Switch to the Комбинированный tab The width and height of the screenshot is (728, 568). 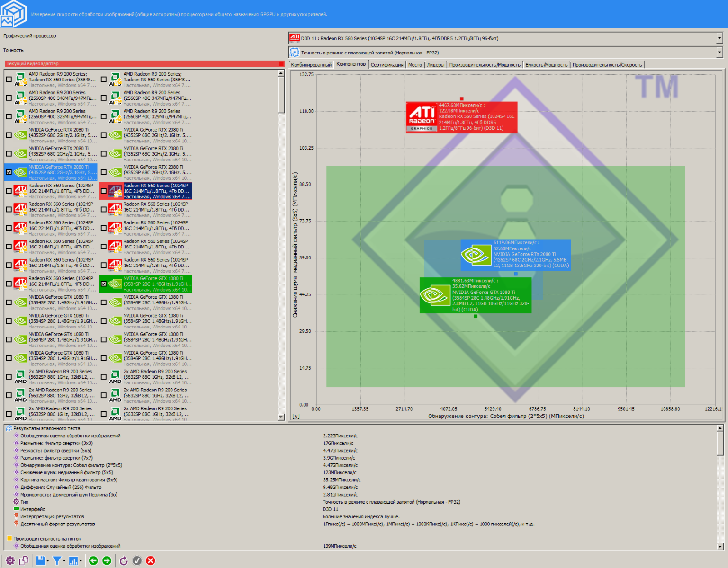pyautogui.click(x=311, y=65)
